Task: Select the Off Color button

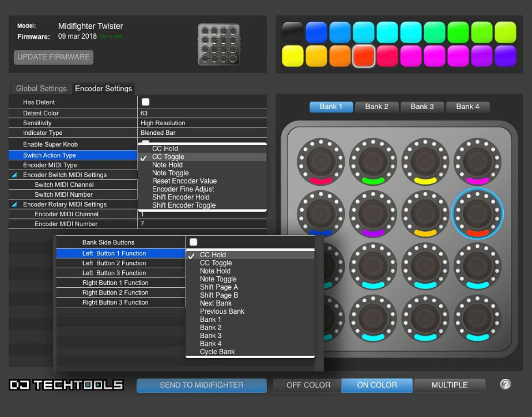Action: coord(308,385)
